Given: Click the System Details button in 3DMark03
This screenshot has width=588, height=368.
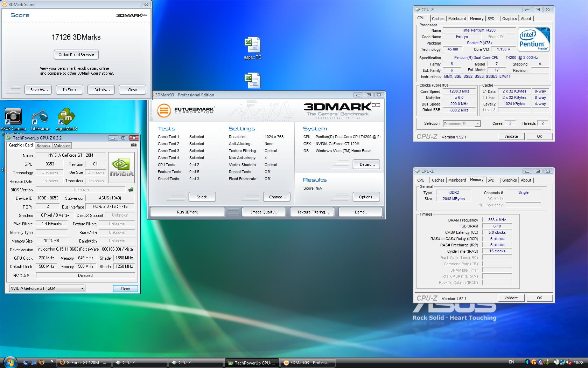Looking at the screenshot, I should point(367,164).
